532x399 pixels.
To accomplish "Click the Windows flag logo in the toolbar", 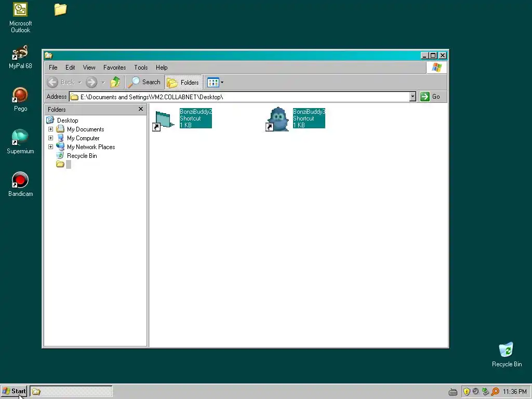I will [436, 68].
